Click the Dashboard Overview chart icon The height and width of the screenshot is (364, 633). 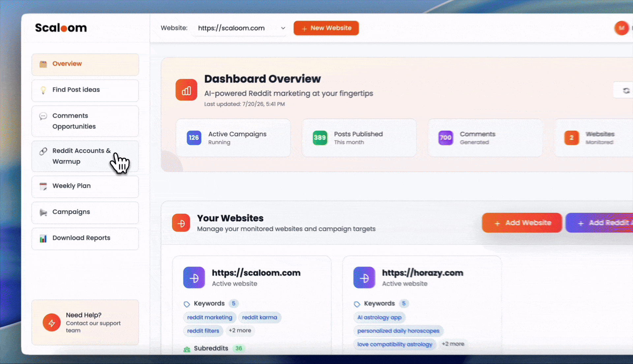186,90
